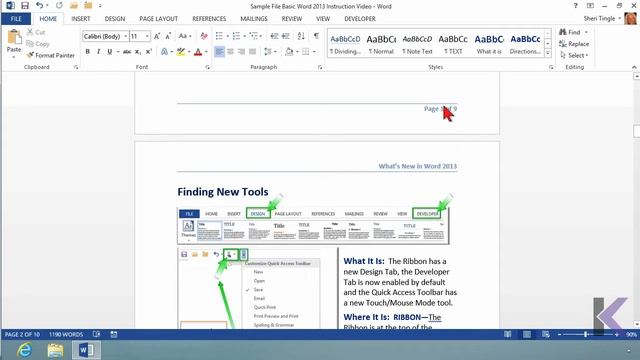The width and height of the screenshot is (640, 360).
Task: Expand the Font dialog launcher
Action: coord(207,67)
